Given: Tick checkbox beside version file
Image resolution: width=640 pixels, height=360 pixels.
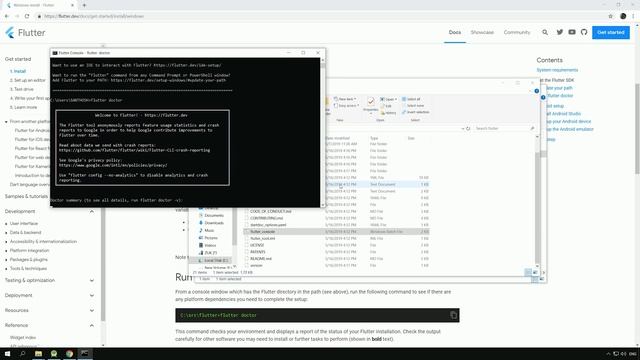Looking at the screenshot, I should pyautogui.click(x=246, y=265).
